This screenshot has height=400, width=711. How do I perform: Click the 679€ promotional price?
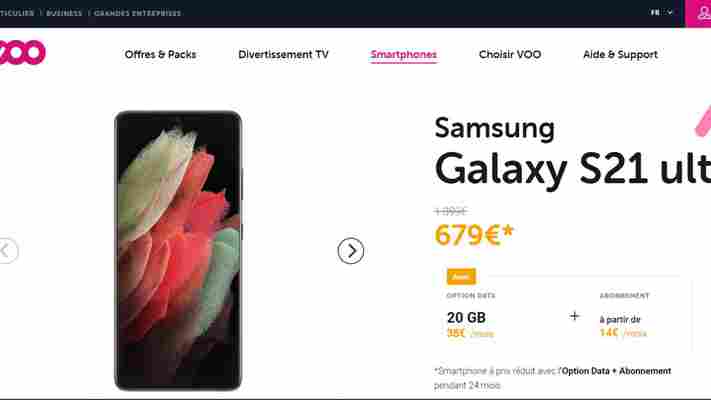(474, 235)
